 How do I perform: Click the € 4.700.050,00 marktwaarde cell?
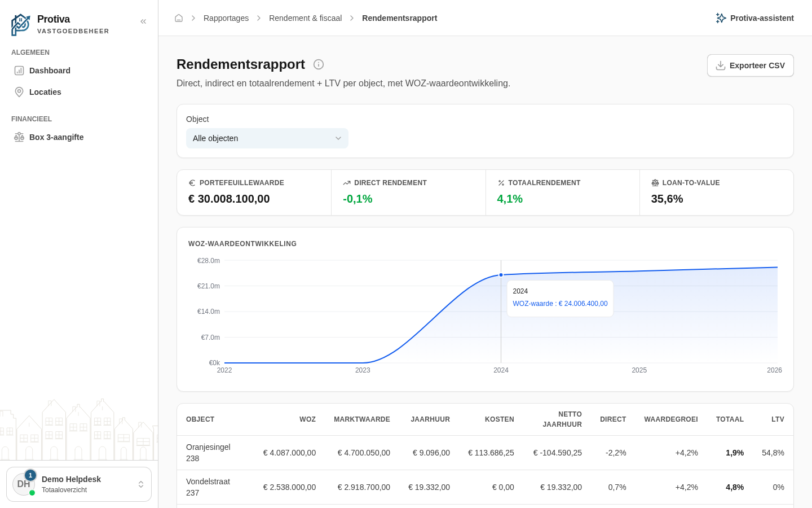(x=364, y=453)
